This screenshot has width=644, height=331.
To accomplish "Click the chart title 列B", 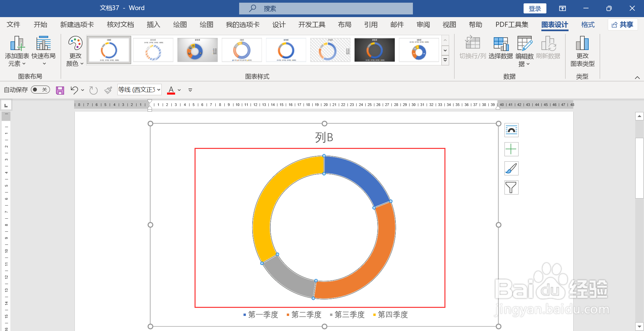I will 324,137.
